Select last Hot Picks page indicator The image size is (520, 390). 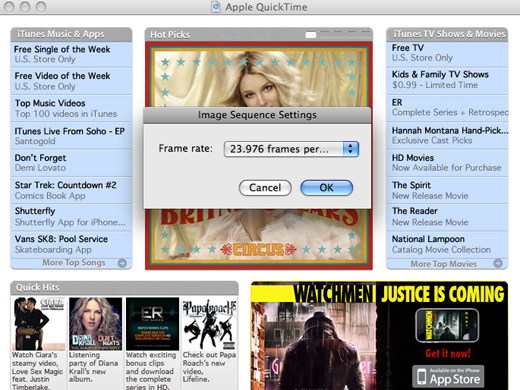366,34
